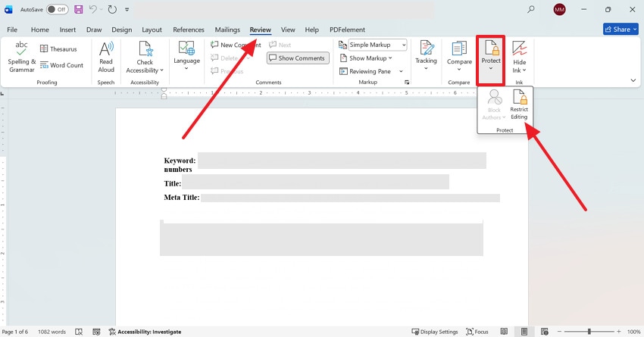This screenshot has width=644, height=337.
Task: Open the Markup group dialog launcher
Action: [407, 82]
